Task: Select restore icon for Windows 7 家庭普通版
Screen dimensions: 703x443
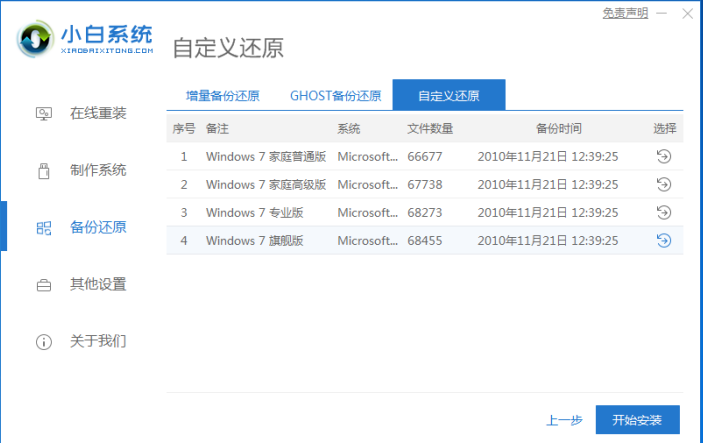Action: click(x=663, y=156)
